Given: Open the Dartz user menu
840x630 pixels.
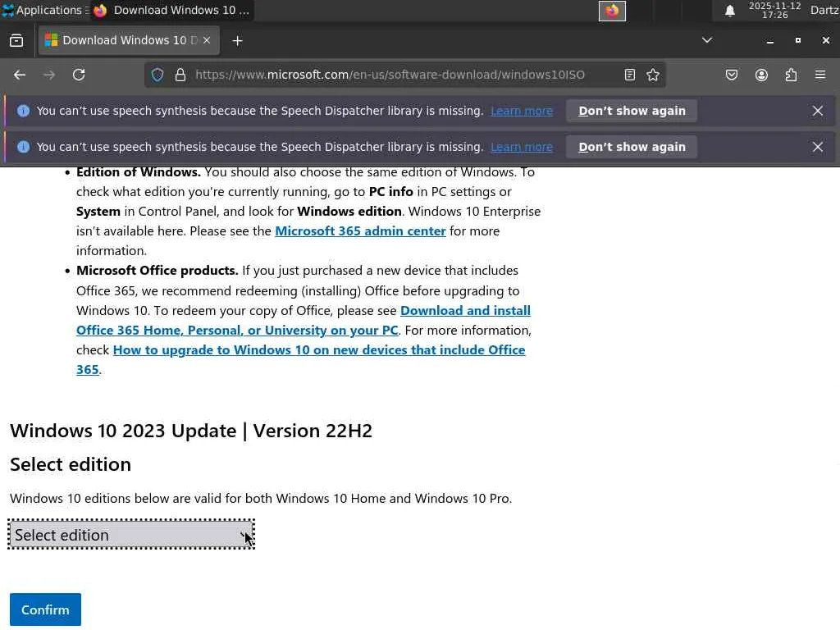Looking at the screenshot, I should tap(824, 10).
